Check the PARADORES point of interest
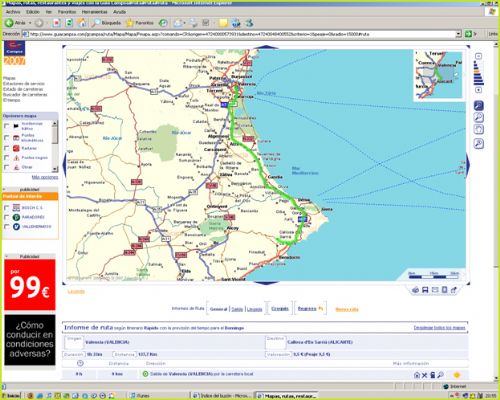 6,217
